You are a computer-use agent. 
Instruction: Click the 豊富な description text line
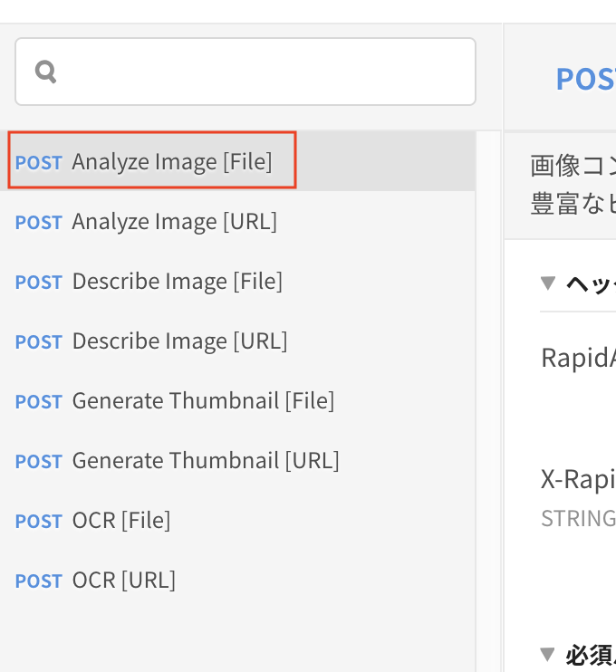(x=573, y=204)
